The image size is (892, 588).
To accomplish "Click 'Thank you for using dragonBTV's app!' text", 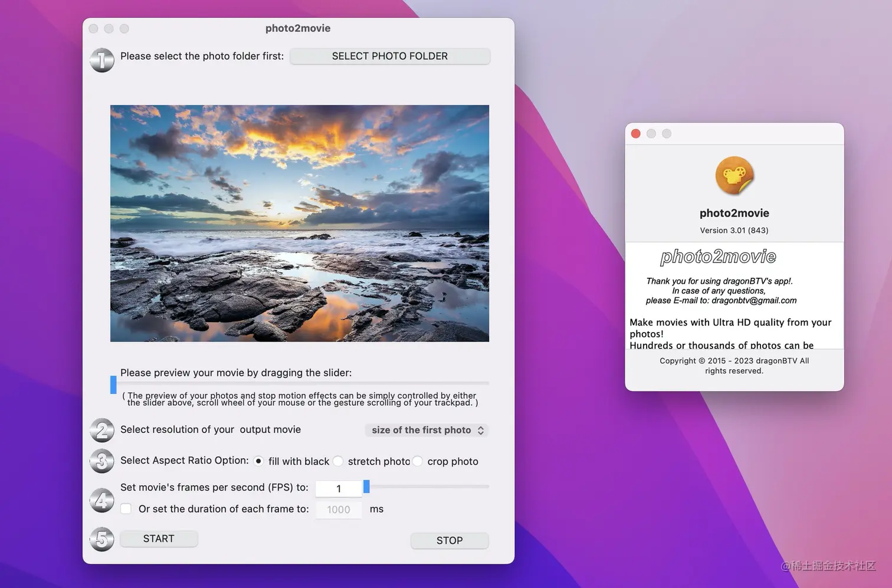I will click(720, 281).
